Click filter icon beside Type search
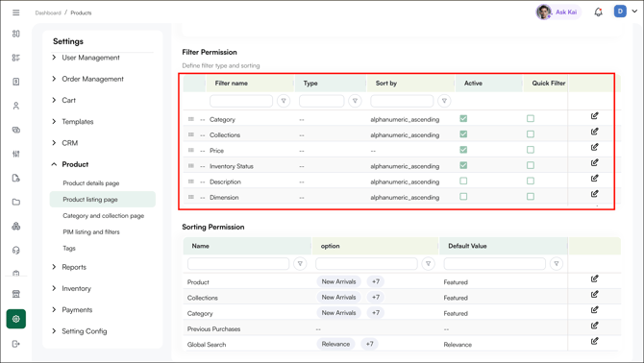This screenshot has height=363, width=644. coord(355,101)
